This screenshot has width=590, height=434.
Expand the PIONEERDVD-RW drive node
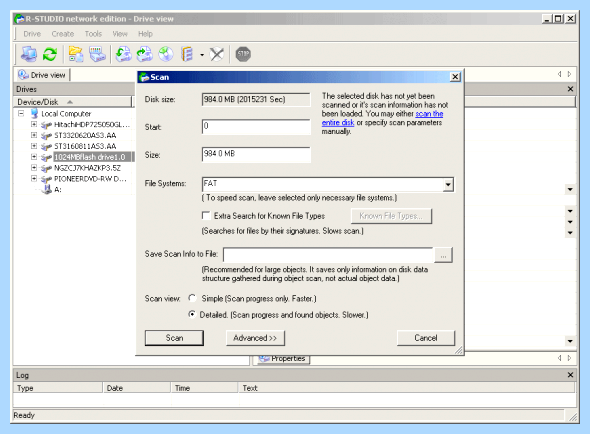(34, 178)
